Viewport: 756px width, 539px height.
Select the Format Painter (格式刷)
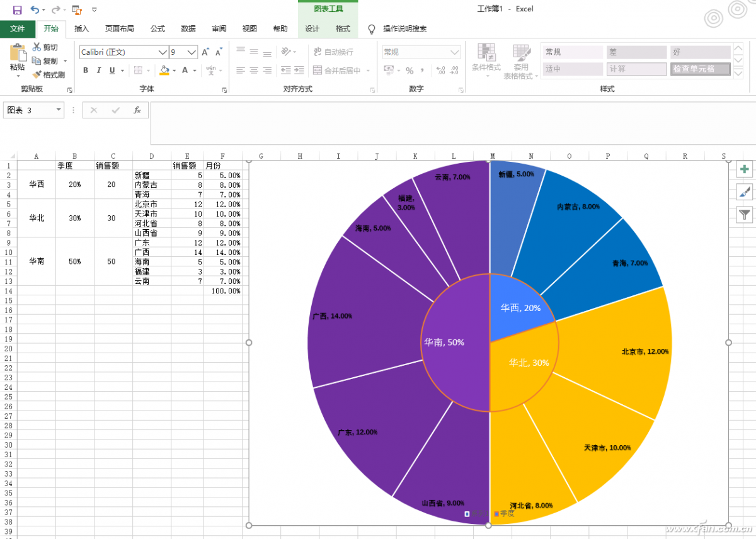click(x=49, y=74)
